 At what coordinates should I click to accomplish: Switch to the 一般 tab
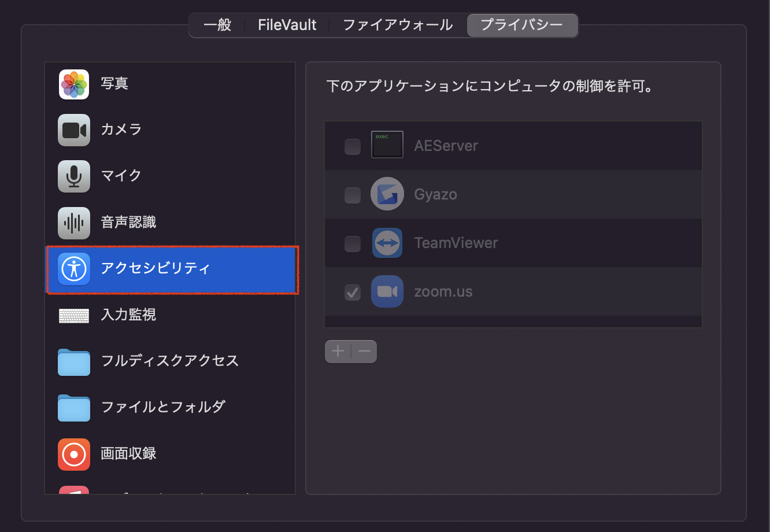tap(218, 25)
